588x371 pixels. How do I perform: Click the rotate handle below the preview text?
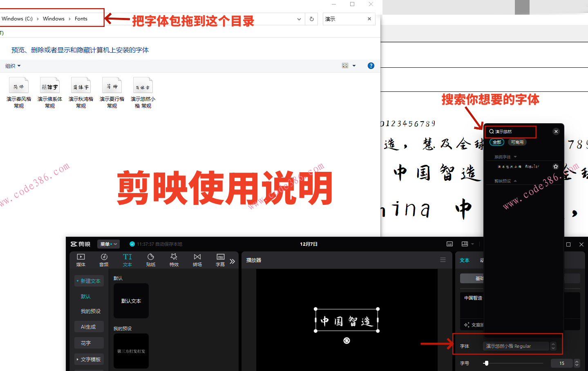coord(347,341)
